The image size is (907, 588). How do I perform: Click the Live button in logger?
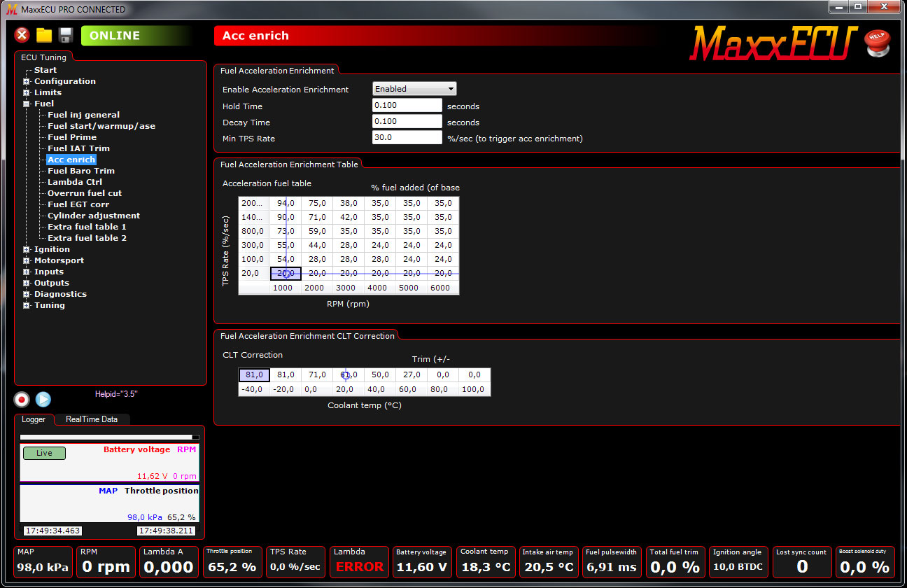click(x=44, y=453)
